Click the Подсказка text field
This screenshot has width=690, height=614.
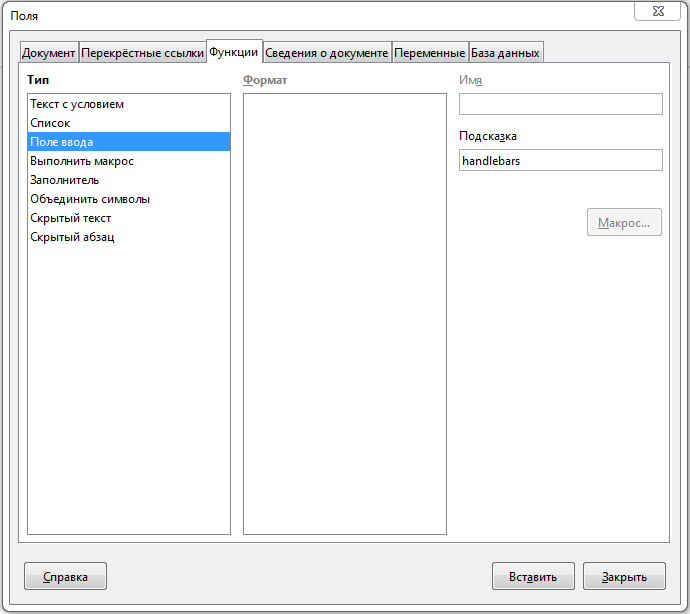click(560, 160)
